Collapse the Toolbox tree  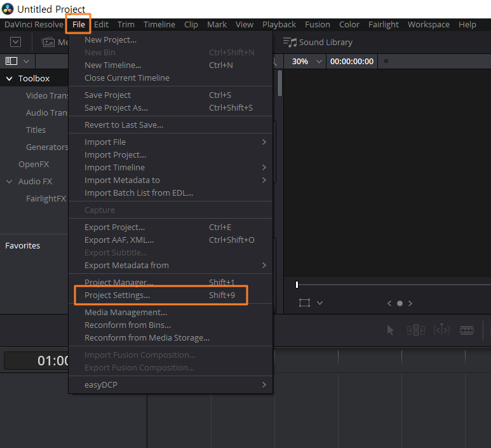[10, 79]
